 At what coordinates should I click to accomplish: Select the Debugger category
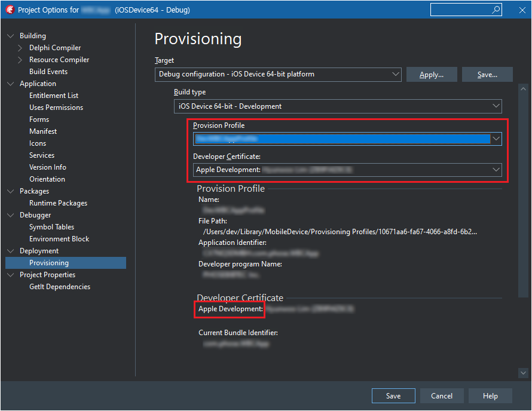35,215
